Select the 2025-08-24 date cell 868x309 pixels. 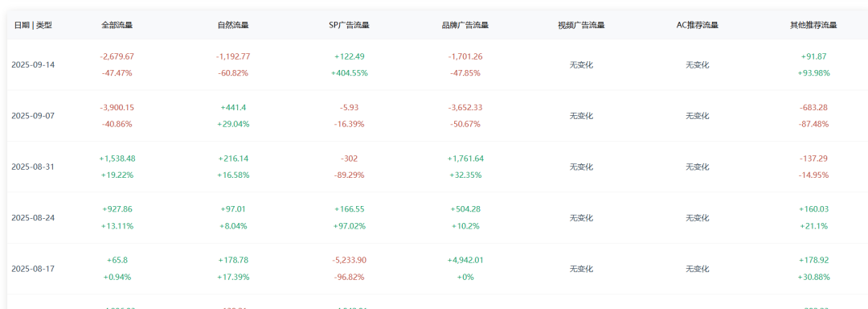click(33, 217)
